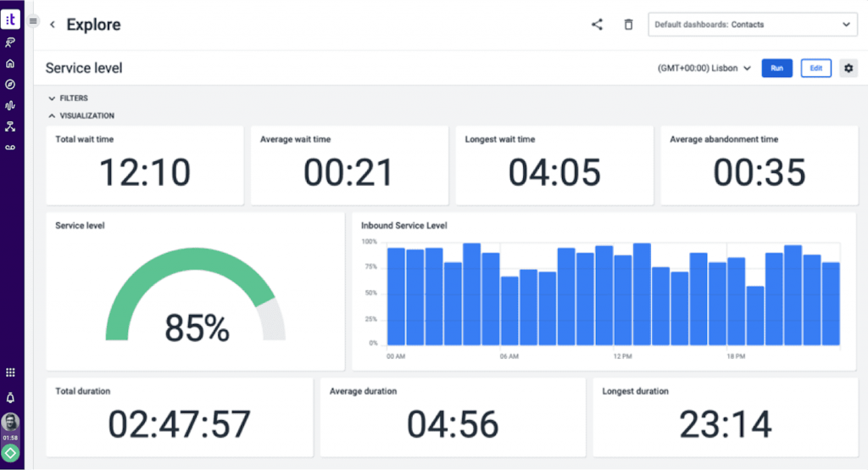Open the gear settings for Service level

pyautogui.click(x=849, y=68)
